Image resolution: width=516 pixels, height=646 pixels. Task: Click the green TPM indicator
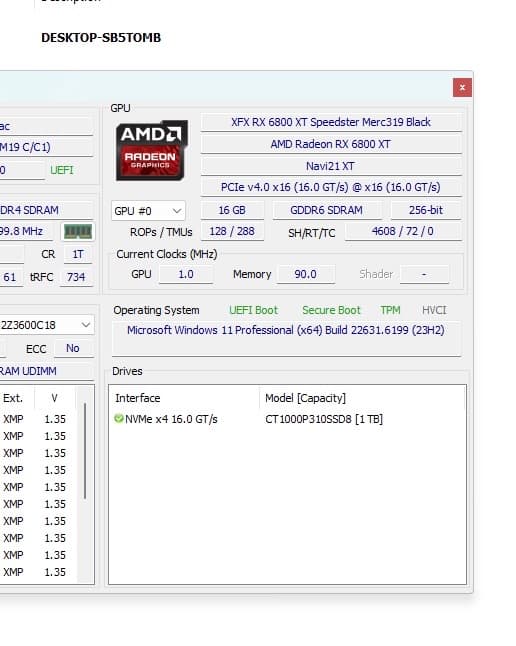click(x=390, y=310)
